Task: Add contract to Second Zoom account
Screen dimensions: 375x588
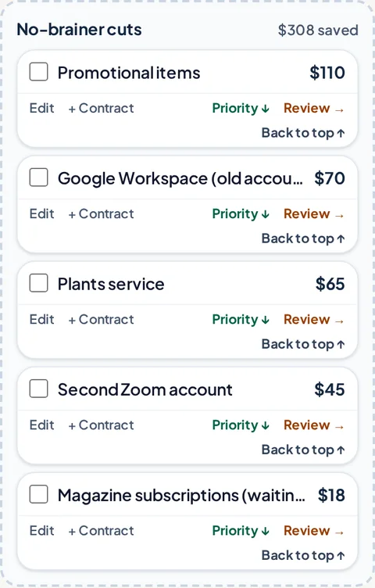Action: tap(101, 425)
